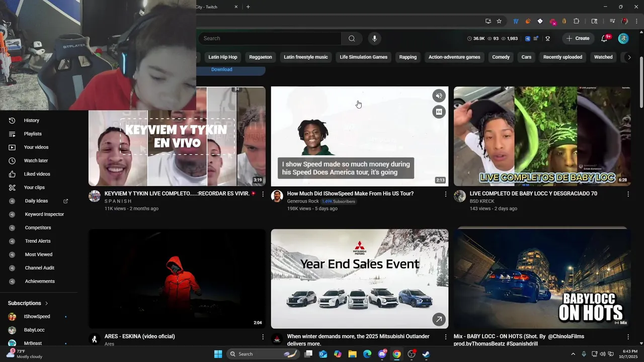Expand the Subscriptions section
This screenshot has width=644, height=362.
(28, 303)
